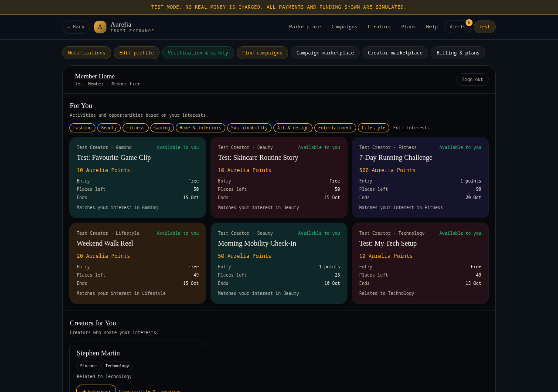Select the Verification & safety tab
Viewport: 558px width, 392px height.
pyautogui.click(x=198, y=53)
